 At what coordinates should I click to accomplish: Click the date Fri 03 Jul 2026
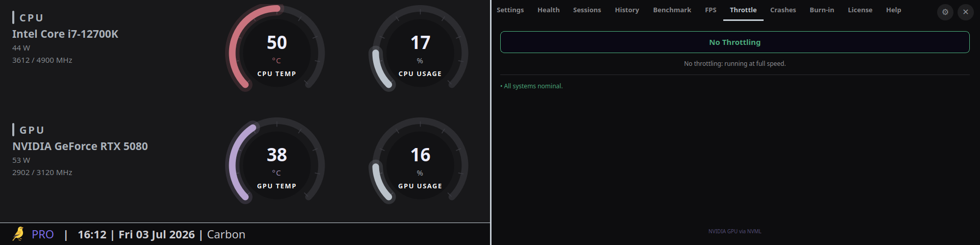(157, 234)
